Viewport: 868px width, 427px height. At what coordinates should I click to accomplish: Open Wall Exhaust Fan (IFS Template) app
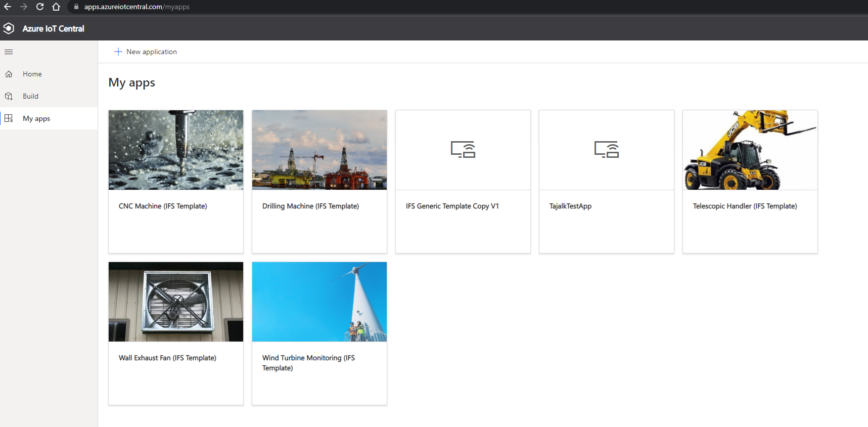(167, 358)
